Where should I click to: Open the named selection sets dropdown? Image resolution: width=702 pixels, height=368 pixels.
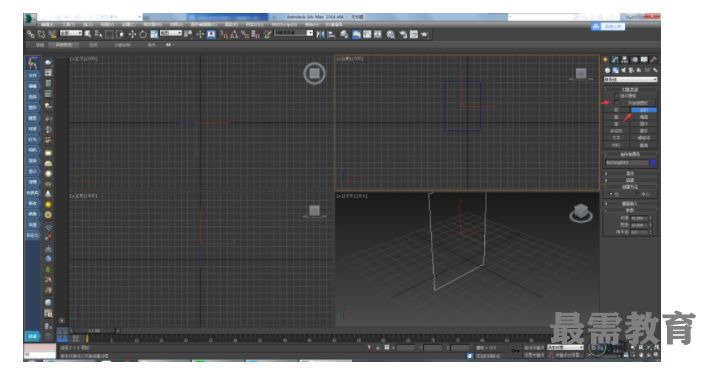pyautogui.click(x=293, y=33)
